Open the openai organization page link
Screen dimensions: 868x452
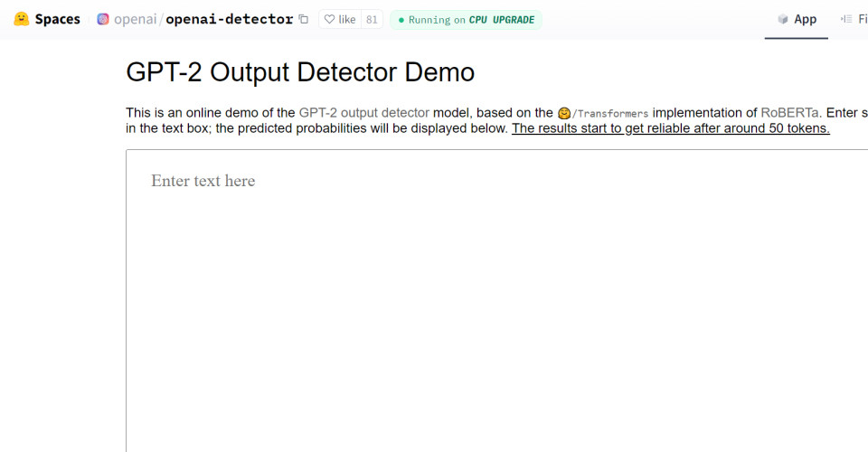pyautogui.click(x=137, y=19)
